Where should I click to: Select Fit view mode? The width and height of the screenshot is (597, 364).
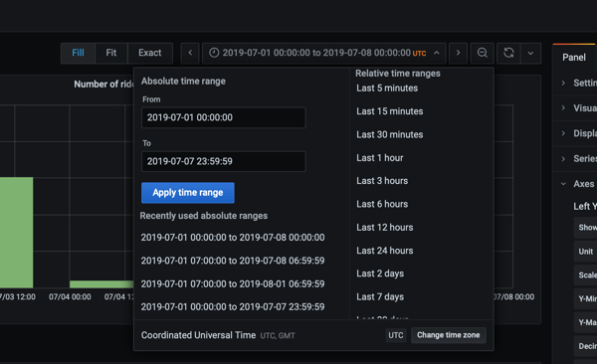[111, 53]
